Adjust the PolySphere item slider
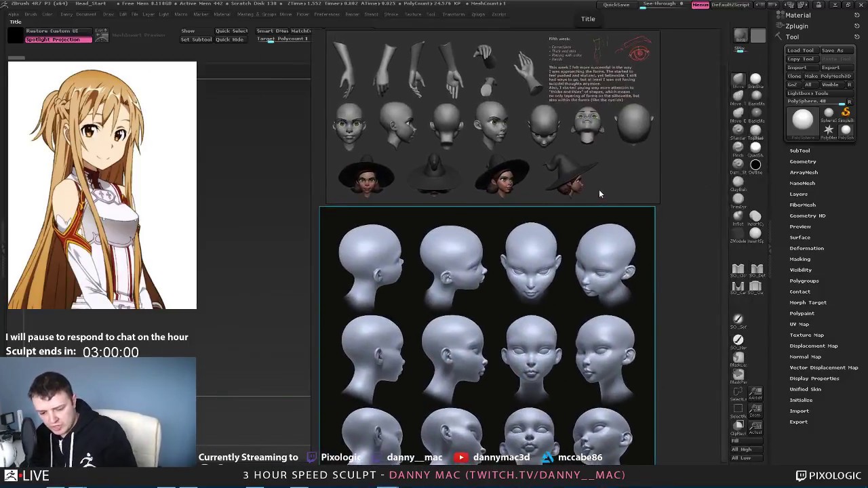Screen dimensions: 868x488 [x=816, y=102]
